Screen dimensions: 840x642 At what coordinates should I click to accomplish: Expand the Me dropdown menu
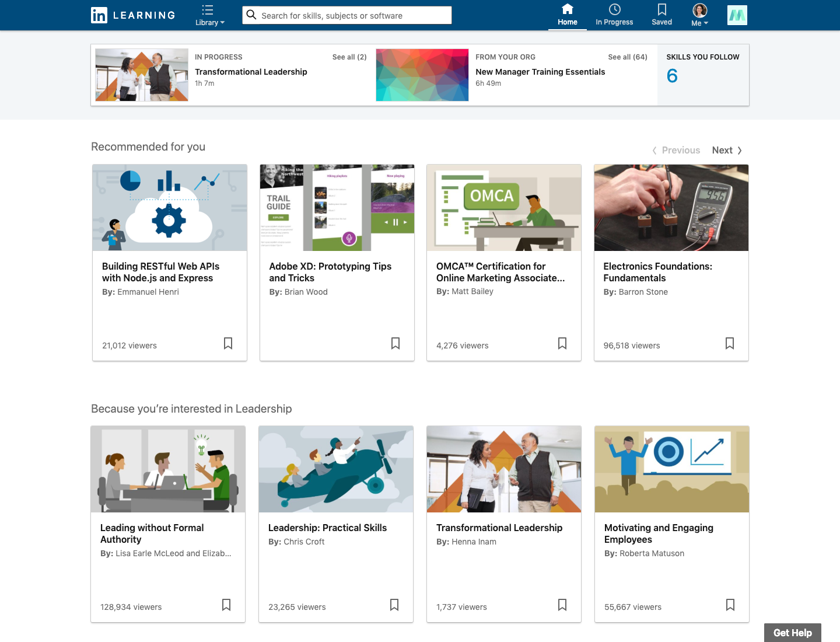pos(699,22)
